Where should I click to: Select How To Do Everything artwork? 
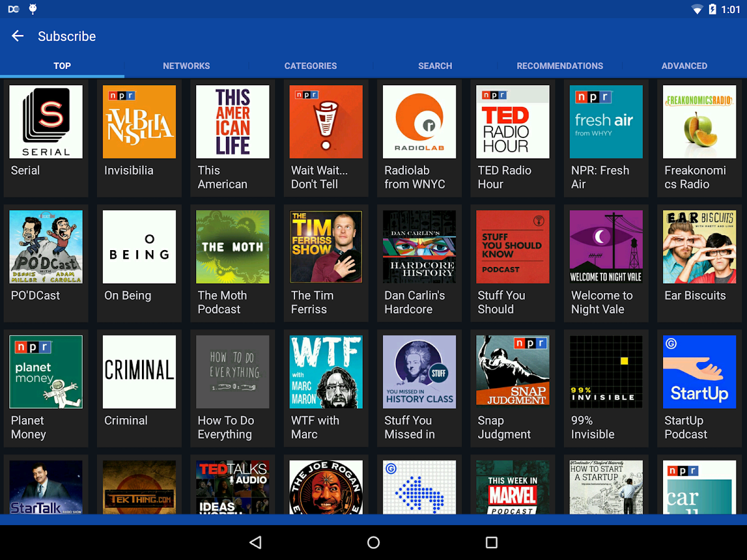coord(233,372)
